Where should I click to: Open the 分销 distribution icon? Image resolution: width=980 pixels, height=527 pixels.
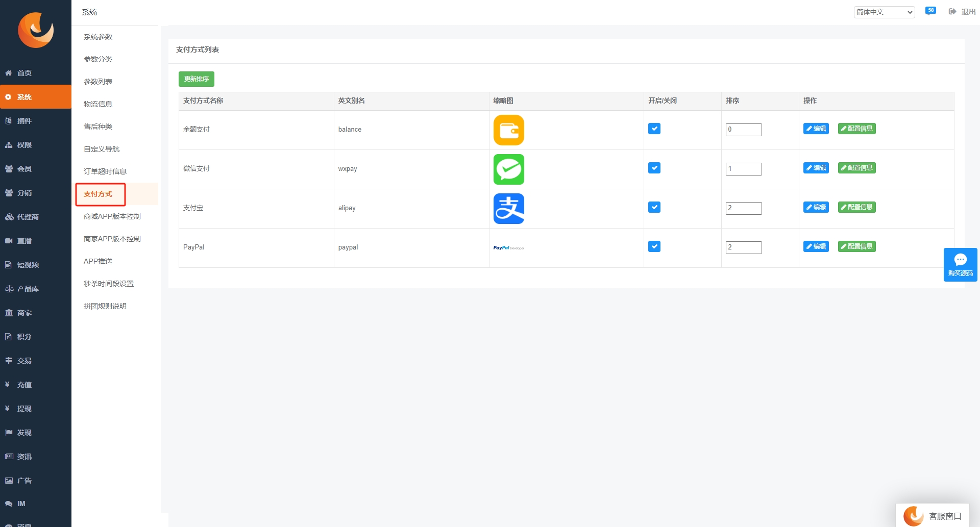coord(9,193)
